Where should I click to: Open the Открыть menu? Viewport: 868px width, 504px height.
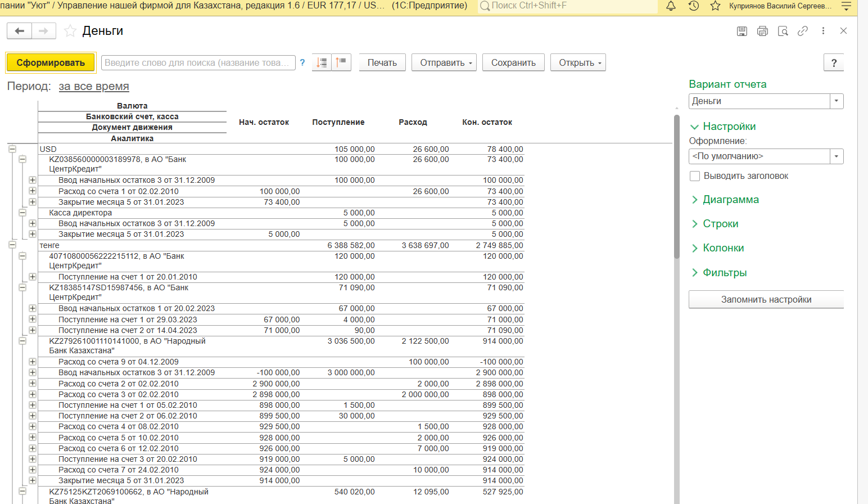click(577, 62)
